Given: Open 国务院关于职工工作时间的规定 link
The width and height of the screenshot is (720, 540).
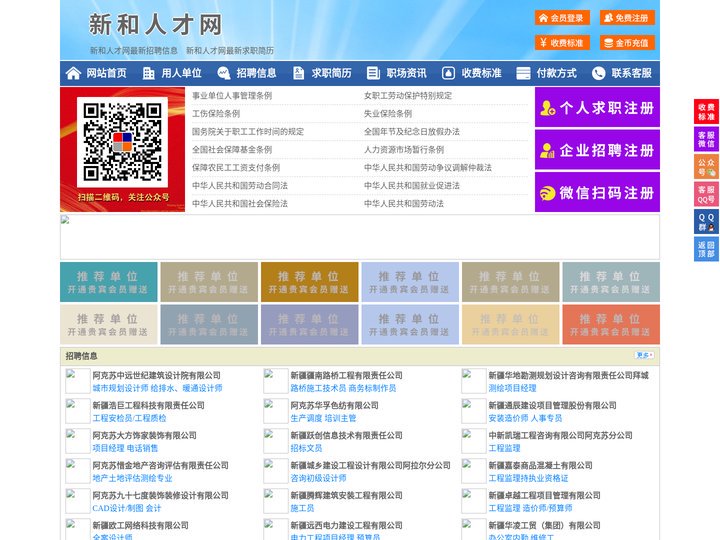Looking at the screenshot, I should (248, 131).
